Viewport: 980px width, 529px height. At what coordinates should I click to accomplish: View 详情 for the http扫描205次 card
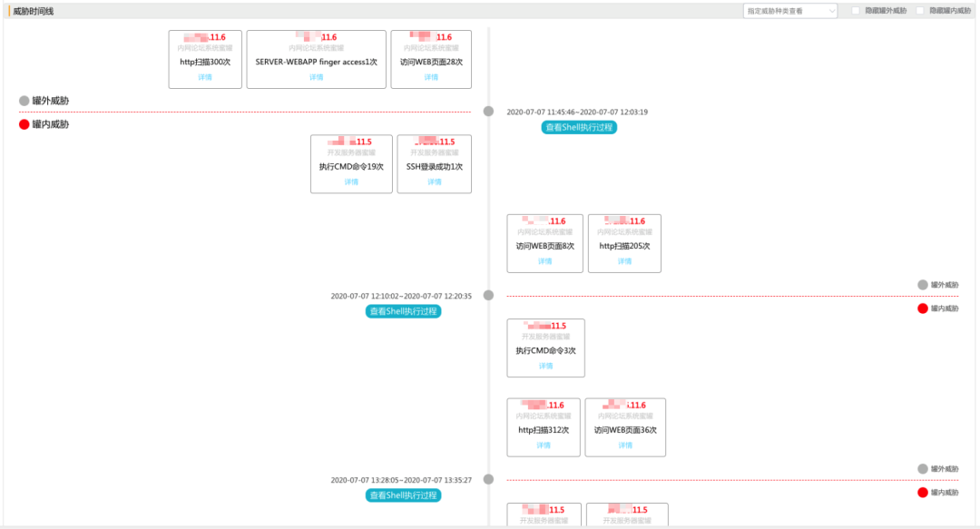coord(624,260)
